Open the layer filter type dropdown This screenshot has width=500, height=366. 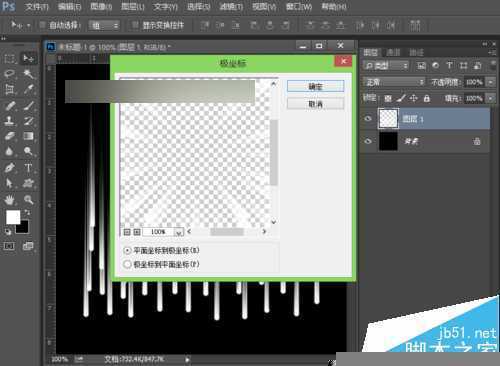pyautogui.click(x=386, y=66)
